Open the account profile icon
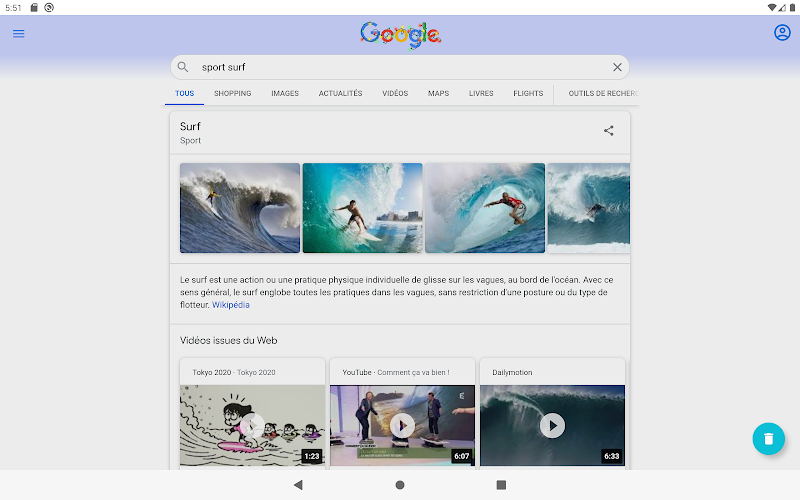The image size is (800, 500). click(782, 33)
